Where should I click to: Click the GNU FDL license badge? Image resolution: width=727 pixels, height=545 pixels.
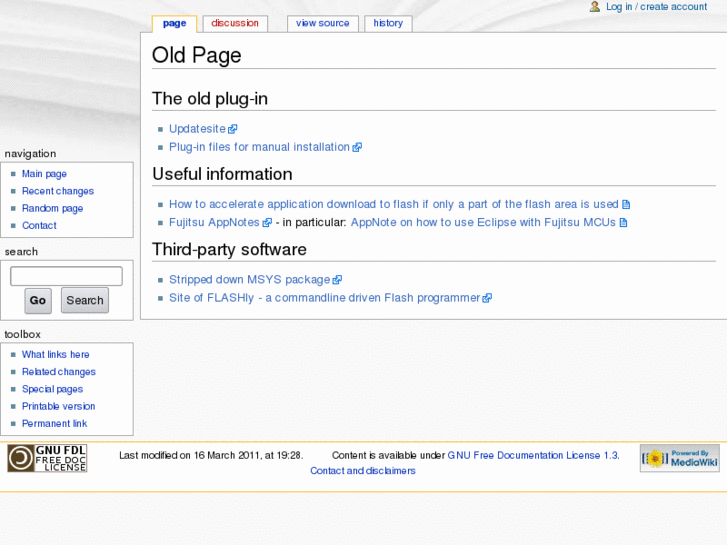point(47,458)
